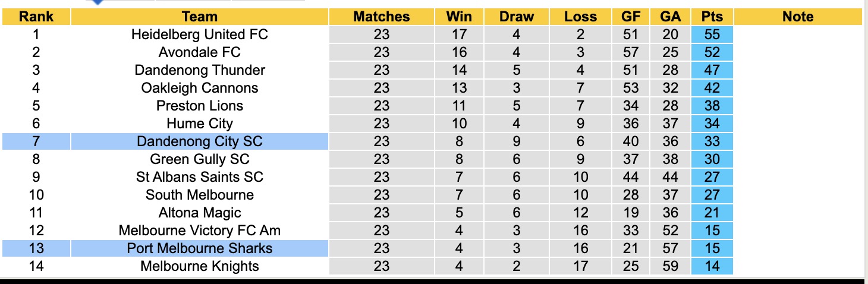The height and width of the screenshot is (284, 868).
Task: Select Melbourne Knights' 14 points cell
Action: [712, 266]
